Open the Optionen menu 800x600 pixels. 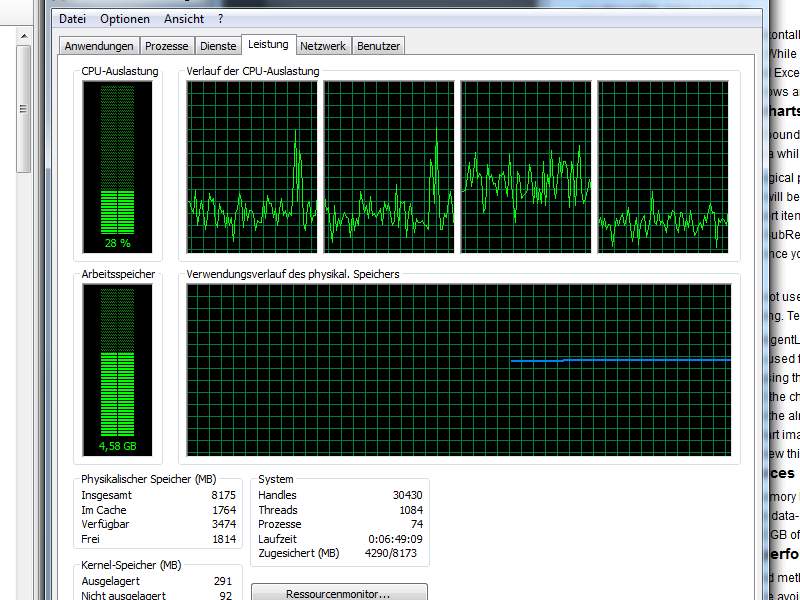[125, 19]
